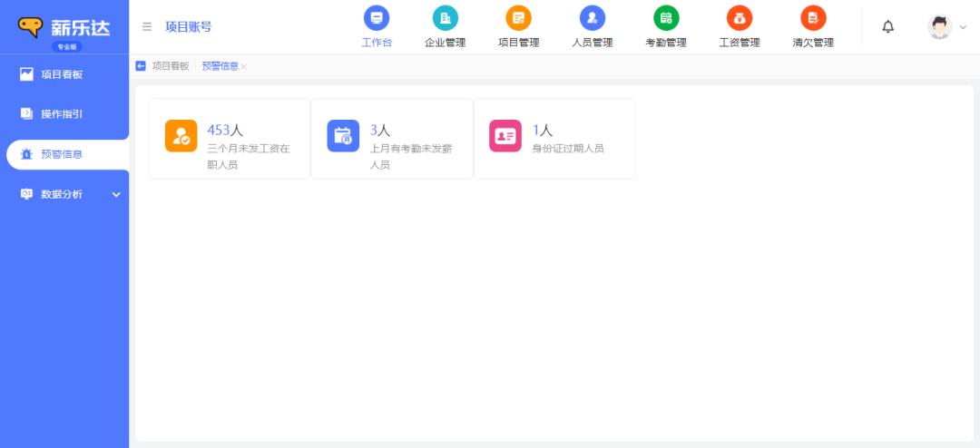Click 工作台 navigation label
This screenshot has width=980, height=448.
point(377,43)
